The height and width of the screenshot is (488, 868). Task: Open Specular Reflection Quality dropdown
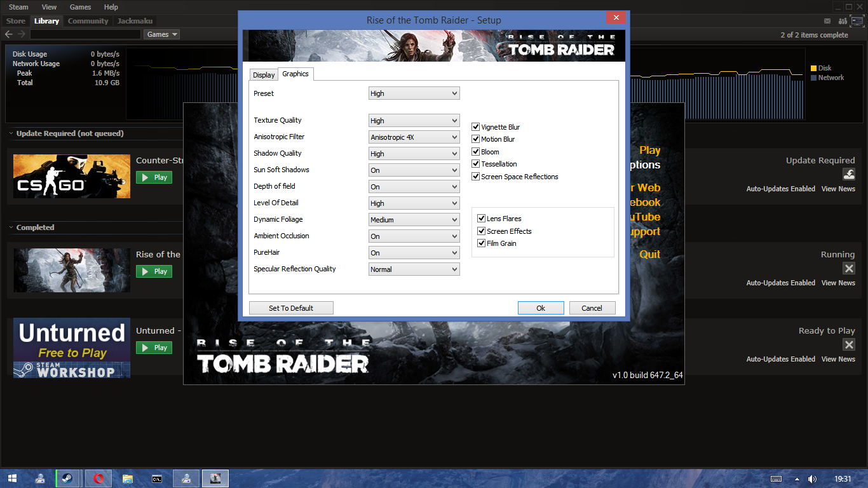pyautogui.click(x=414, y=269)
